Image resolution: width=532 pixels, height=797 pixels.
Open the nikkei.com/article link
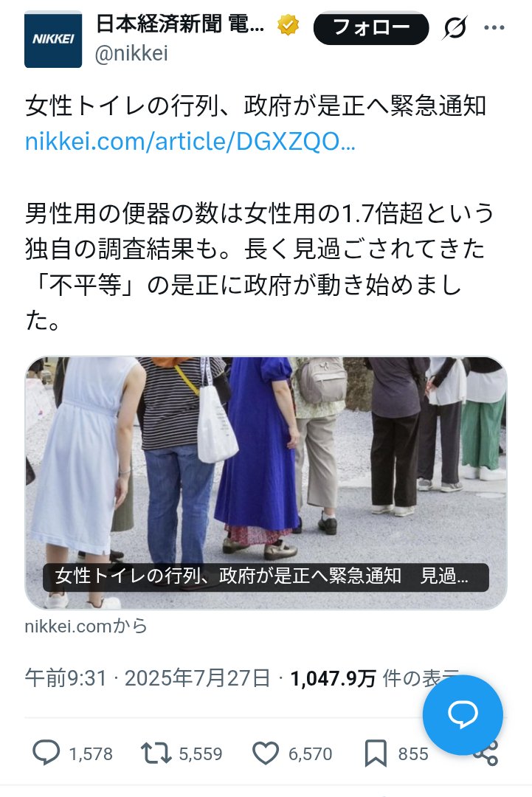(190, 141)
